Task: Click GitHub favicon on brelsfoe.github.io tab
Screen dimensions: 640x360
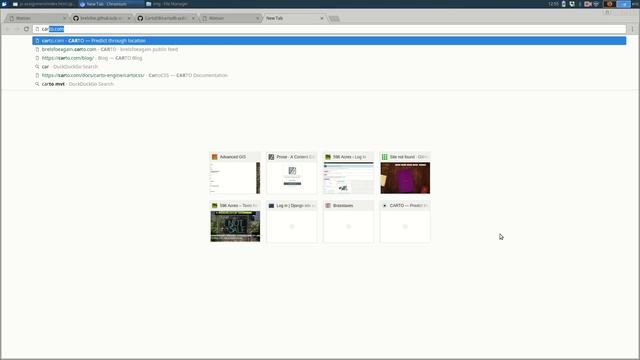Action: [76, 18]
